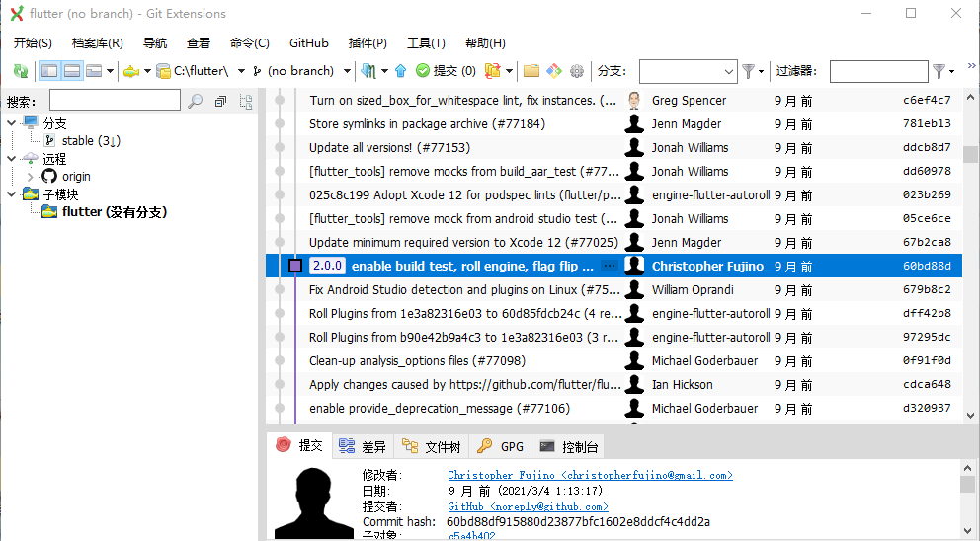Select the stable (3↓) branch
The image size is (980, 541).
click(x=91, y=141)
